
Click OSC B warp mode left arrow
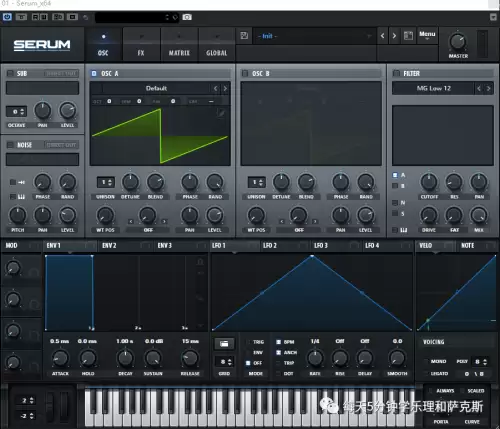click(282, 221)
